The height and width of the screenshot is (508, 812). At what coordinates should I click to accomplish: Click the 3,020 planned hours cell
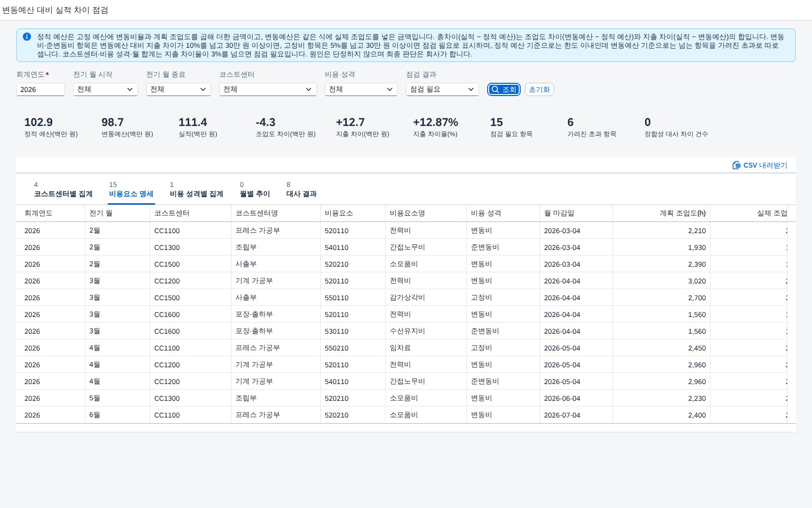[662, 281]
